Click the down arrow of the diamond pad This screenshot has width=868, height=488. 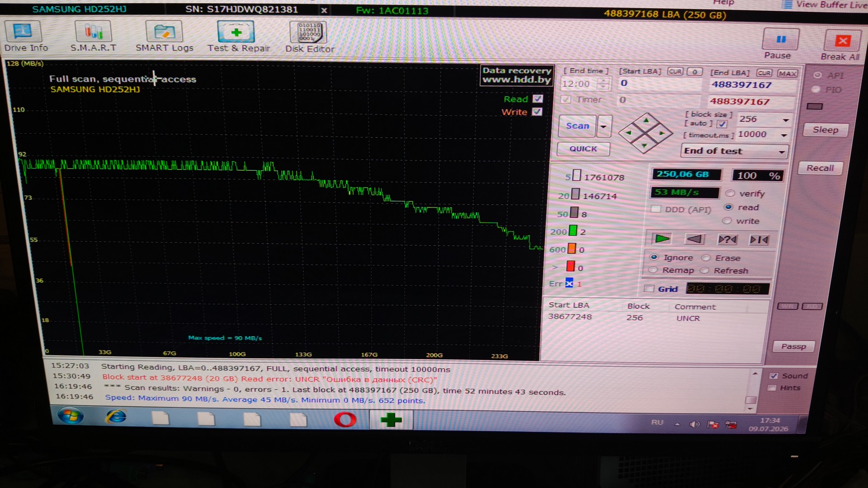644,145
